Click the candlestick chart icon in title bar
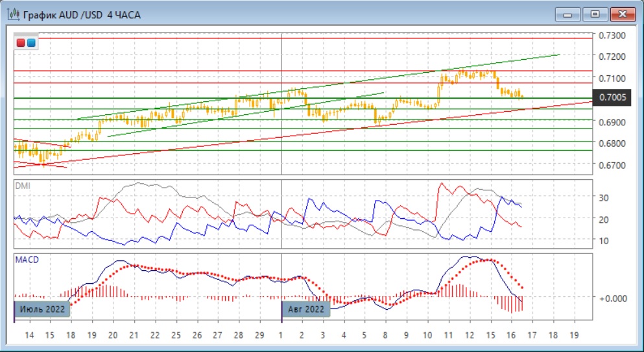 (13, 14)
